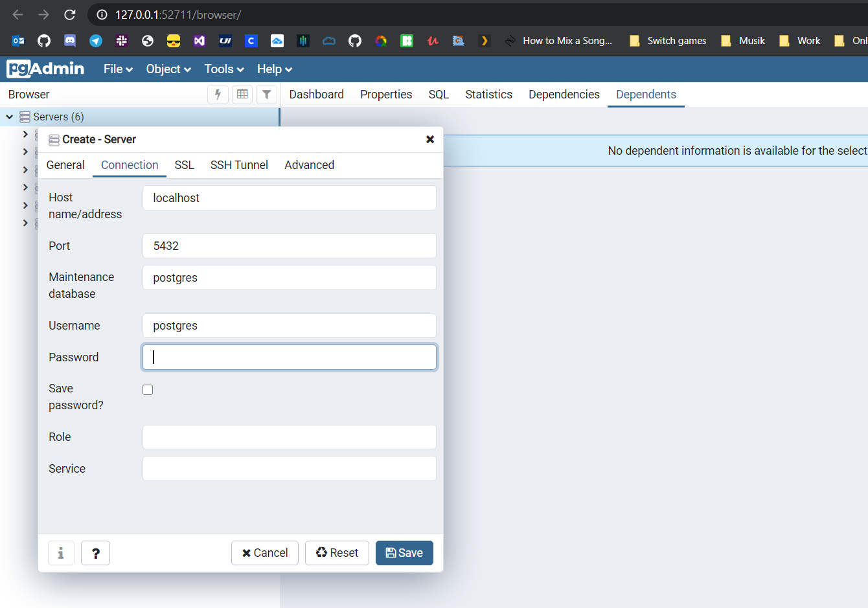Click the View Data table icon
The width and height of the screenshot is (868, 608).
[242, 95]
